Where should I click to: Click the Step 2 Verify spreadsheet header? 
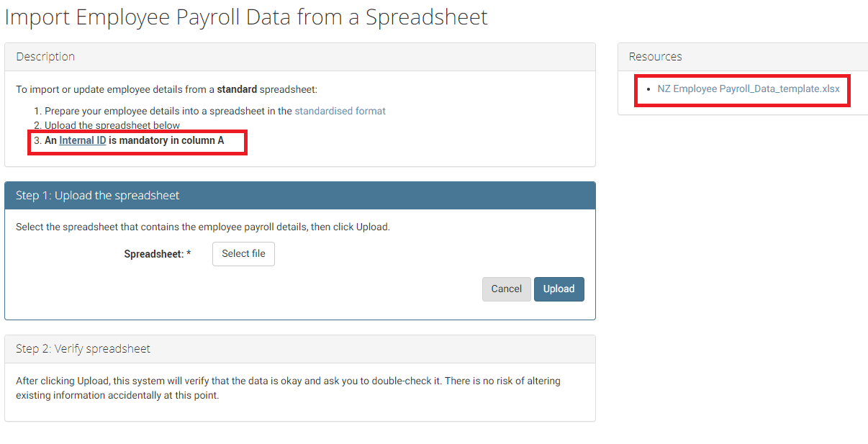pos(83,349)
